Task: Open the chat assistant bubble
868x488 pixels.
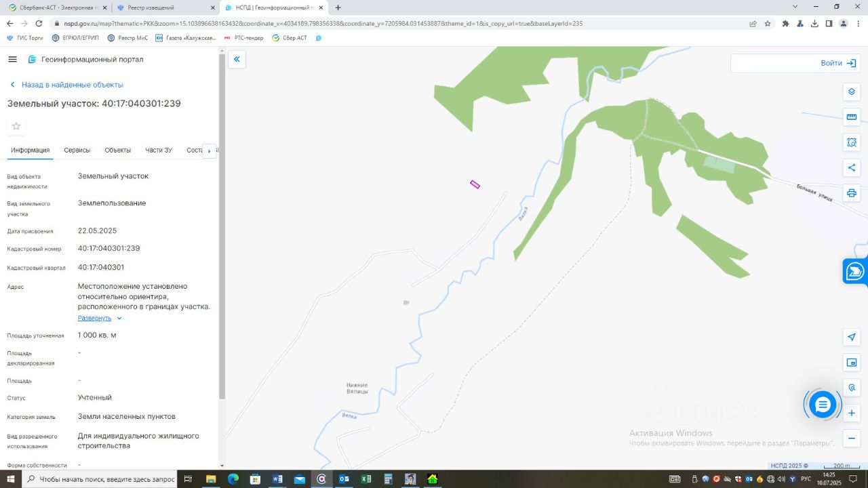Action: pos(823,405)
